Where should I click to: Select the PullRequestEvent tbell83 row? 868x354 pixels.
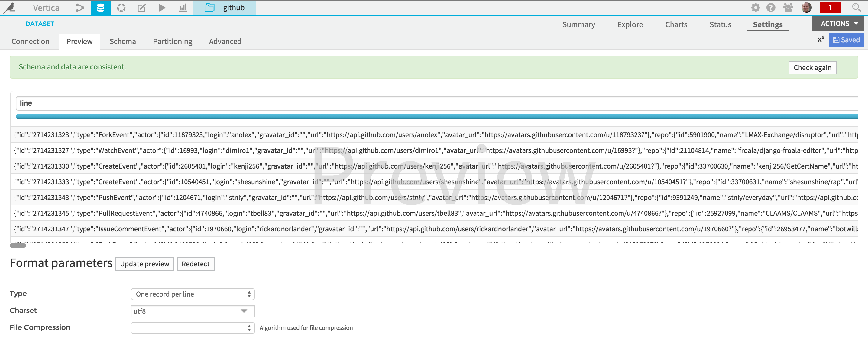pos(434,213)
